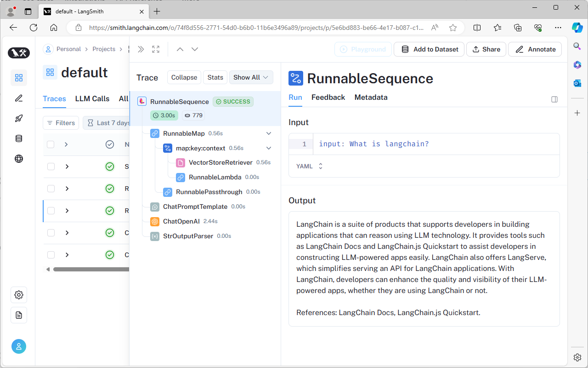588x368 pixels.
Task: Switch to the Metadata tab
Action: pyautogui.click(x=371, y=98)
